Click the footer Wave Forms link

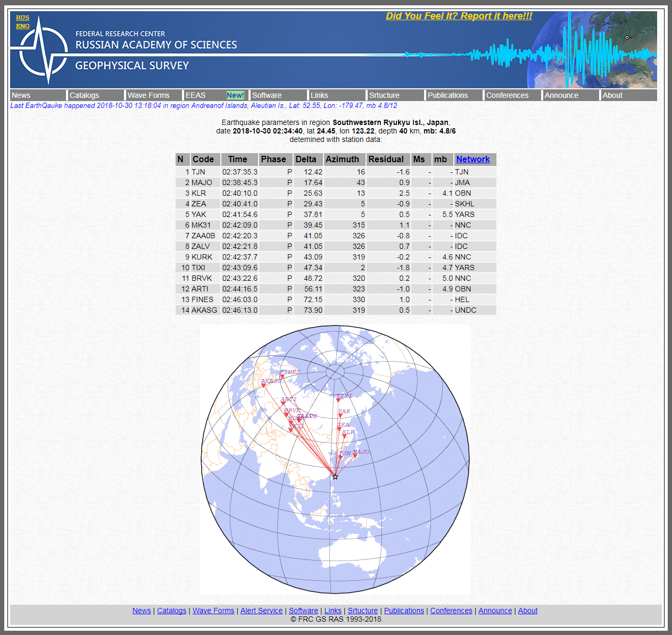click(213, 611)
